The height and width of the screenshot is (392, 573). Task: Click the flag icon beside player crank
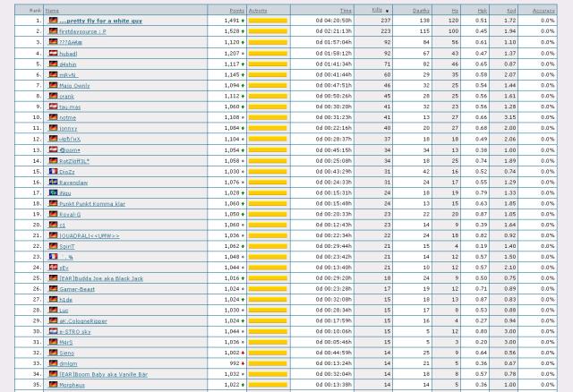53,96
